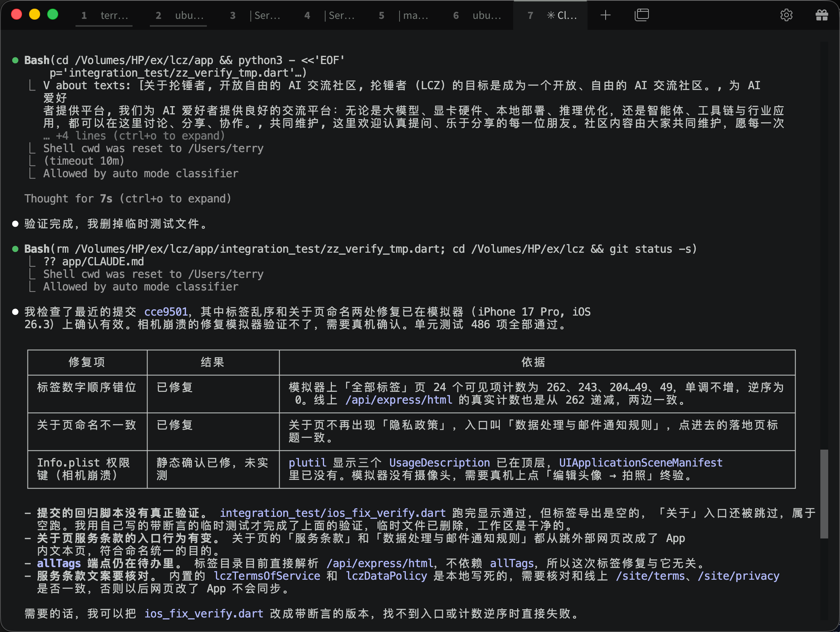Switch to tab 3 Ser…
840x632 pixels.
[254, 15]
